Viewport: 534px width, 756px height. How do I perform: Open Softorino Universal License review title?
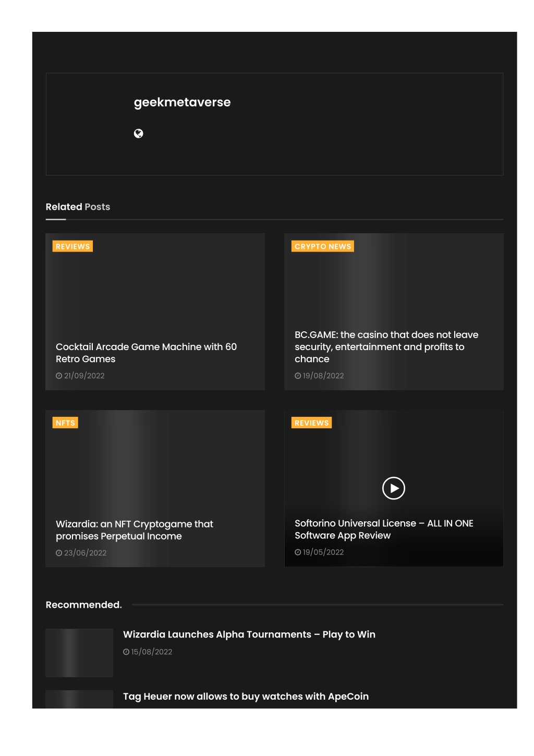click(x=384, y=529)
